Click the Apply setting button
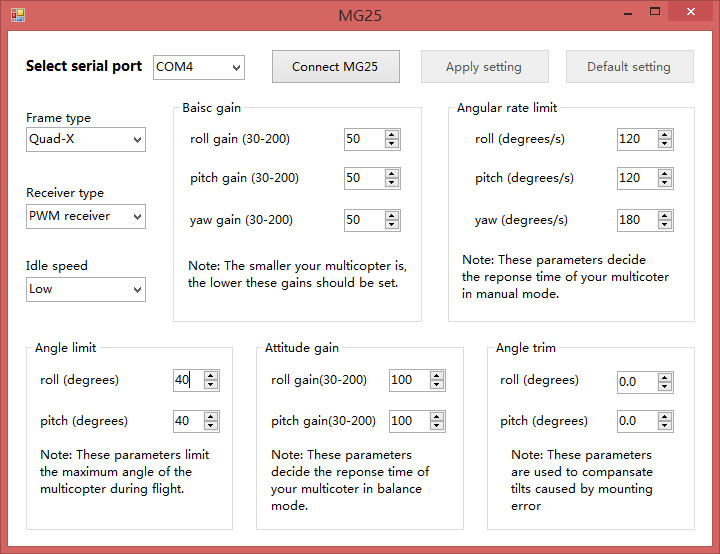The image size is (720, 554). [x=484, y=67]
